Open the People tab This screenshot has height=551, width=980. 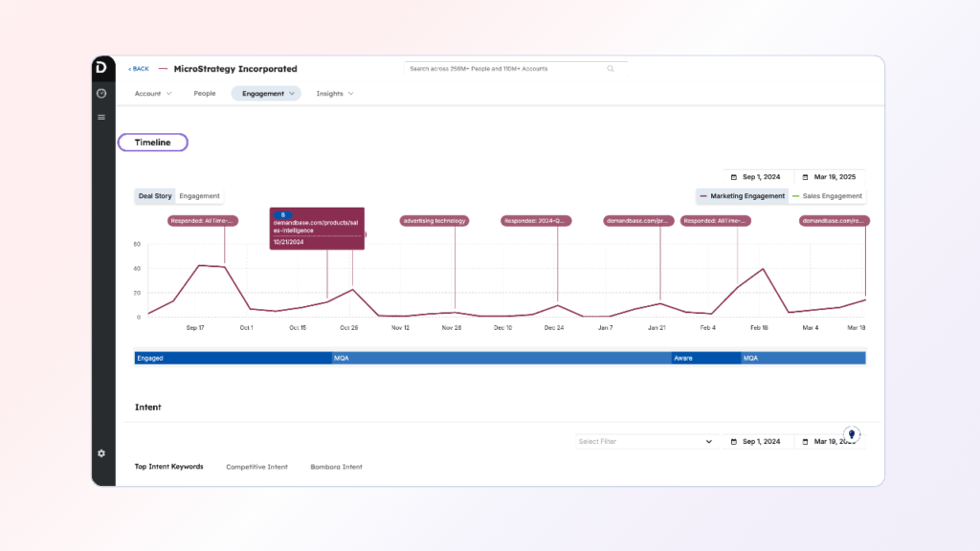click(x=205, y=94)
